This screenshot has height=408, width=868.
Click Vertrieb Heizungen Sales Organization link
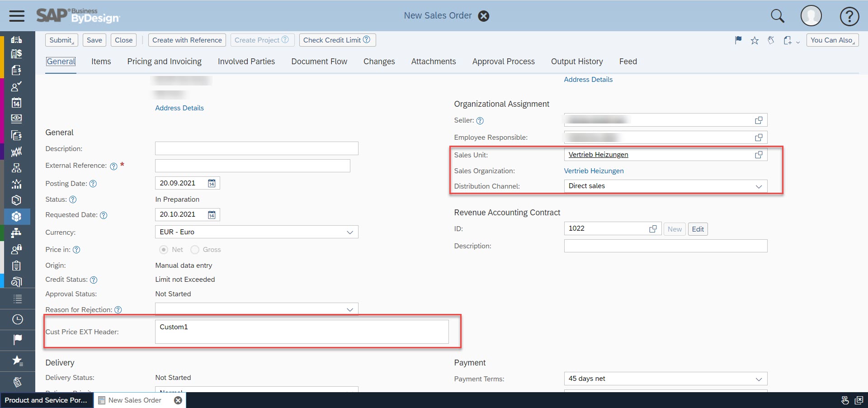(594, 171)
